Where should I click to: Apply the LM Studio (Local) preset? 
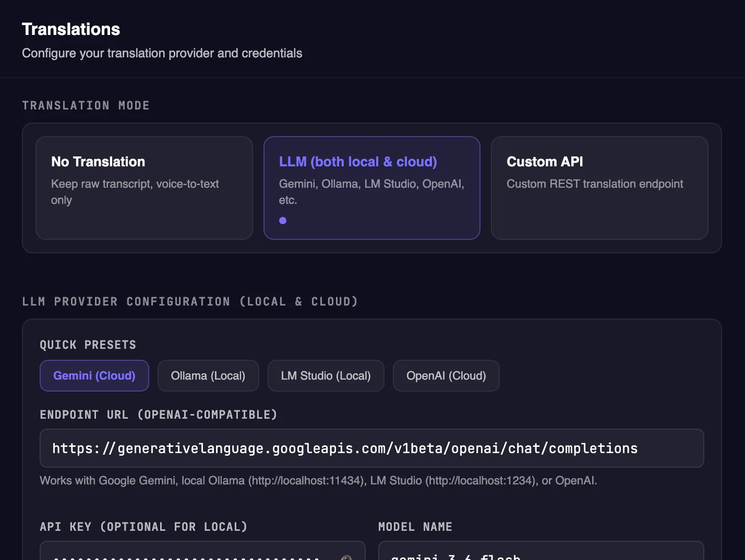(326, 375)
